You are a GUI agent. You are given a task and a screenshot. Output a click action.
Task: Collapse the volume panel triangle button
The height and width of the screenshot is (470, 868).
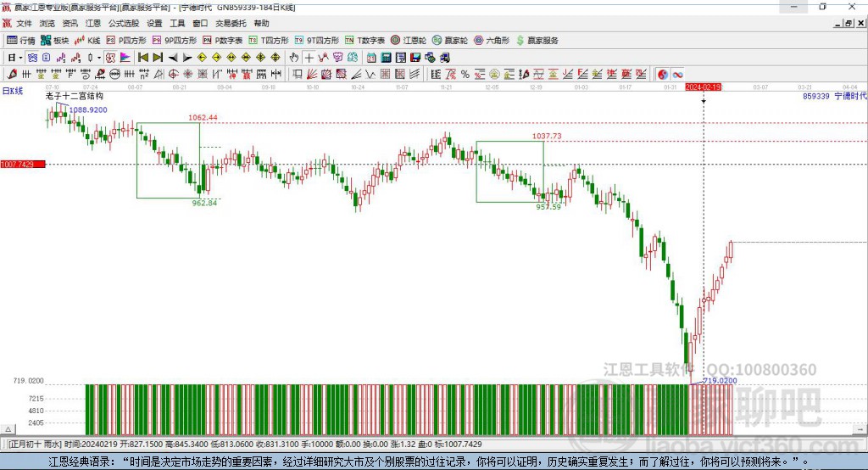click(8, 429)
